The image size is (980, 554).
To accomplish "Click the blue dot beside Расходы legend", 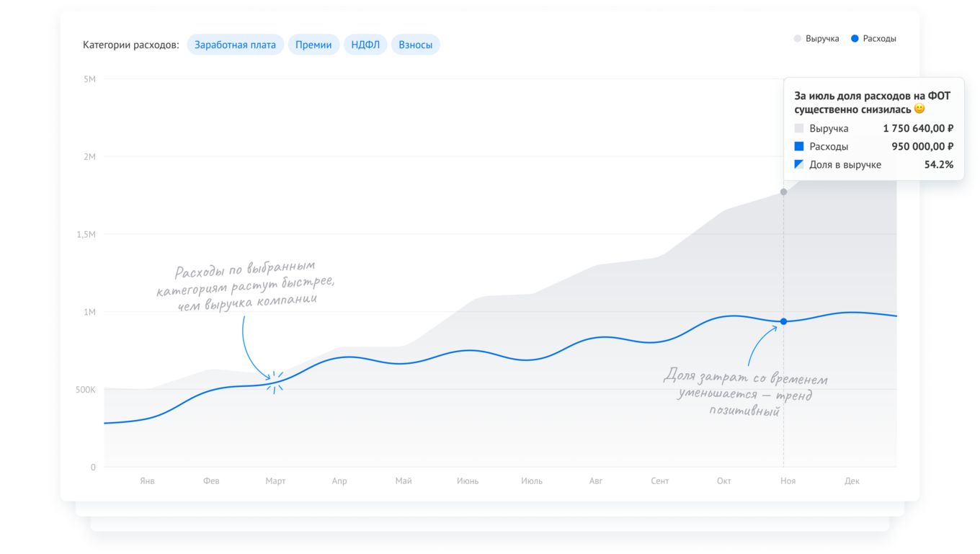I will click(x=855, y=39).
